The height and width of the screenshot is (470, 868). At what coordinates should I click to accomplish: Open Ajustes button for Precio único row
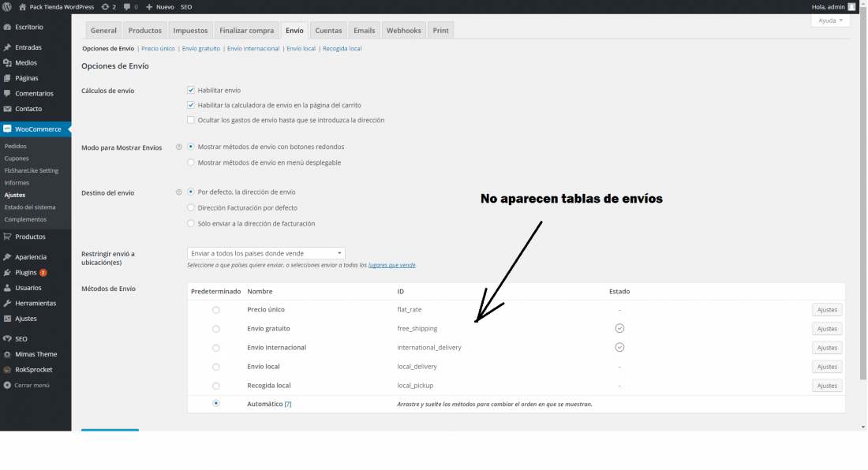827,310
